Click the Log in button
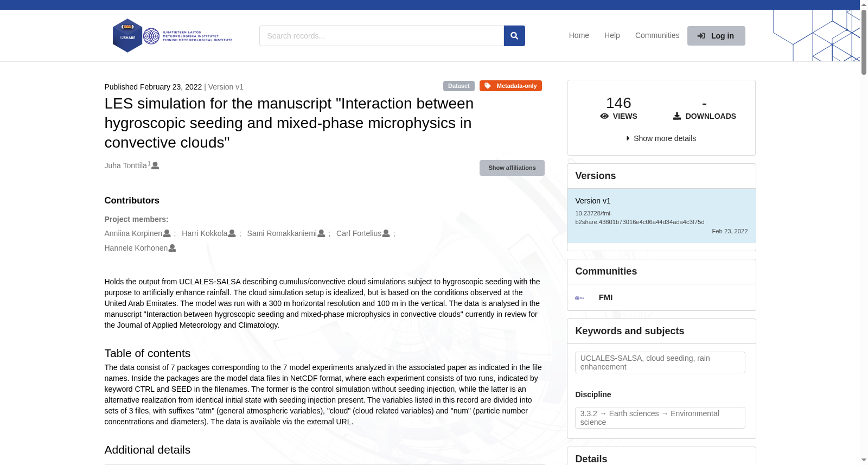 click(x=716, y=36)
